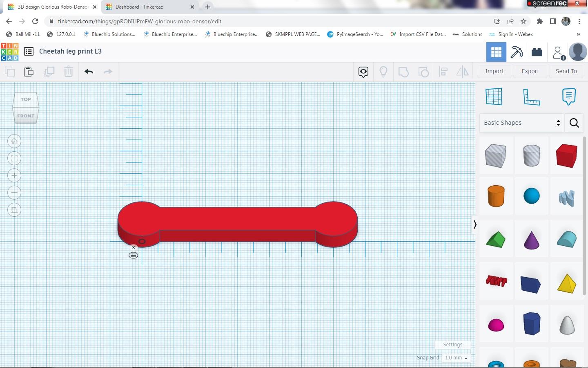Viewport: 588px width, 368px height.
Task: Click the Import button
Action: pyautogui.click(x=494, y=71)
